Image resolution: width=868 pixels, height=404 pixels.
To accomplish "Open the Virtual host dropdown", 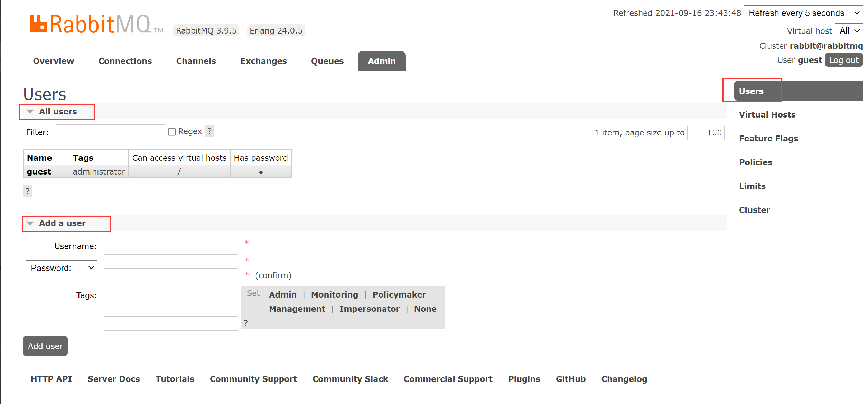I will [849, 31].
